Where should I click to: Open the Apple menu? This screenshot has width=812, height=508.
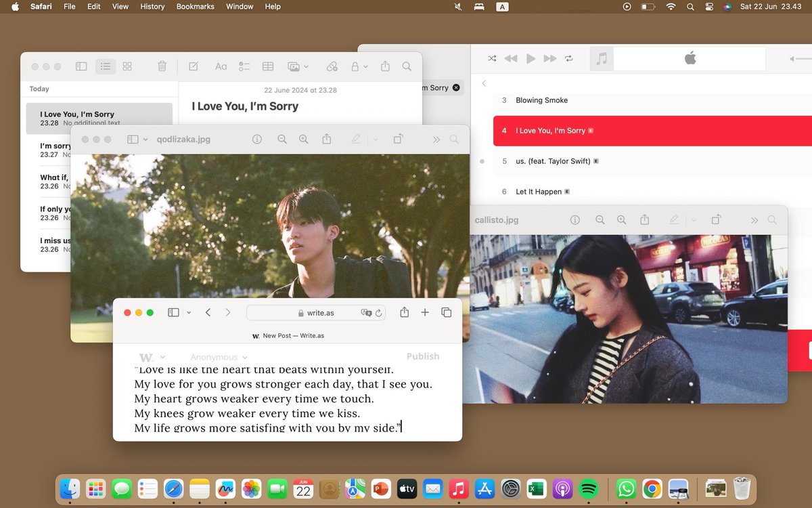[15, 7]
